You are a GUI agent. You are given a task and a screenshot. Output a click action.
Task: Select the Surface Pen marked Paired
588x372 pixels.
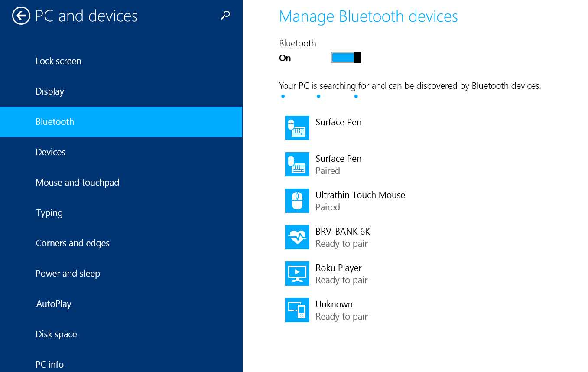(338, 159)
